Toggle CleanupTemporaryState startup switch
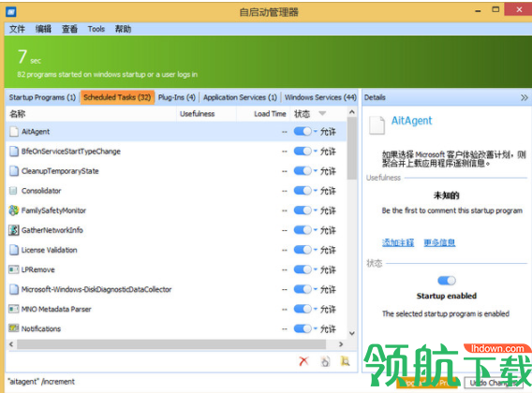Image resolution: width=532 pixels, height=393 pixels. 303,170
